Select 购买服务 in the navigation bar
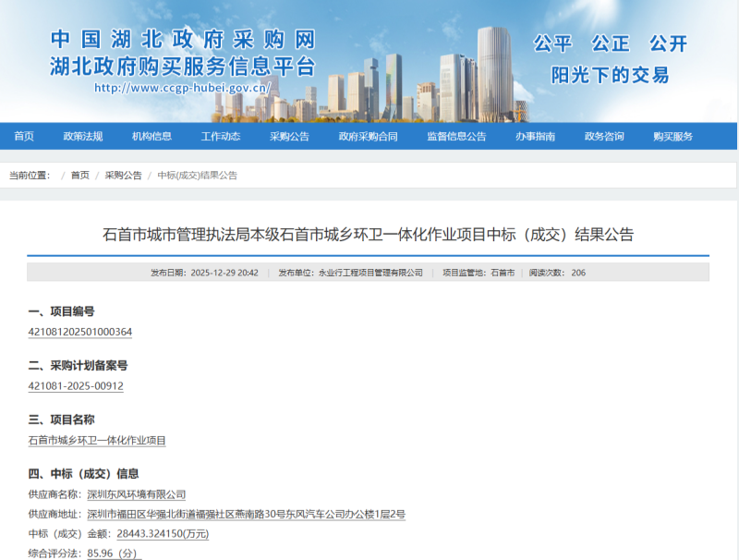Viewport: 739px width, 560px height. pyautogui.click(x=674, y=136)
